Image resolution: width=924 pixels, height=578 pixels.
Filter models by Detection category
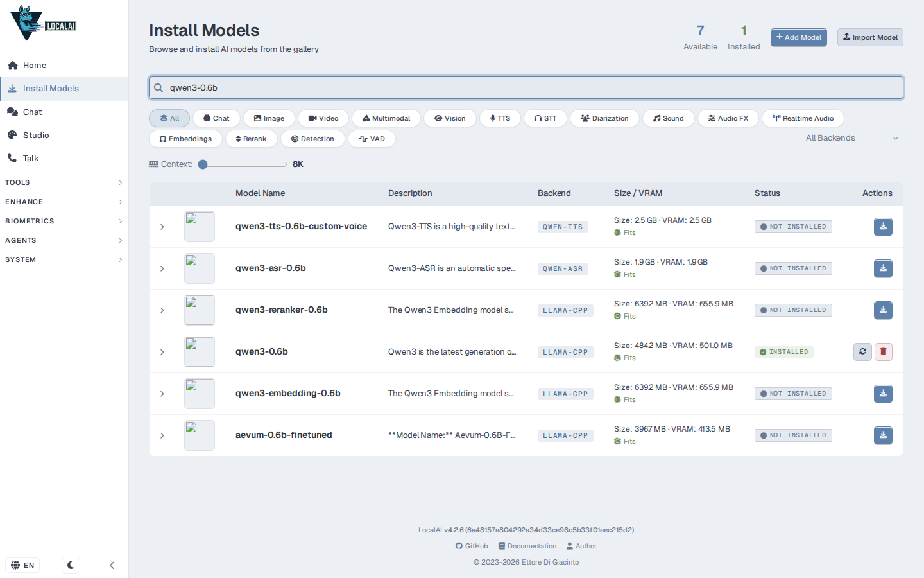[312, 139]
